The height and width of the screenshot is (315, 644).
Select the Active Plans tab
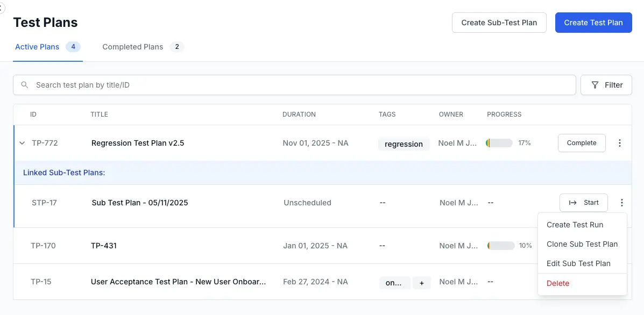point(37,47)
